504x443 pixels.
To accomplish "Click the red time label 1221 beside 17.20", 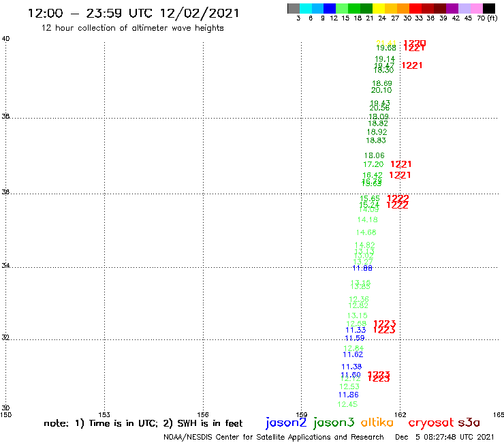I will 401,164.
